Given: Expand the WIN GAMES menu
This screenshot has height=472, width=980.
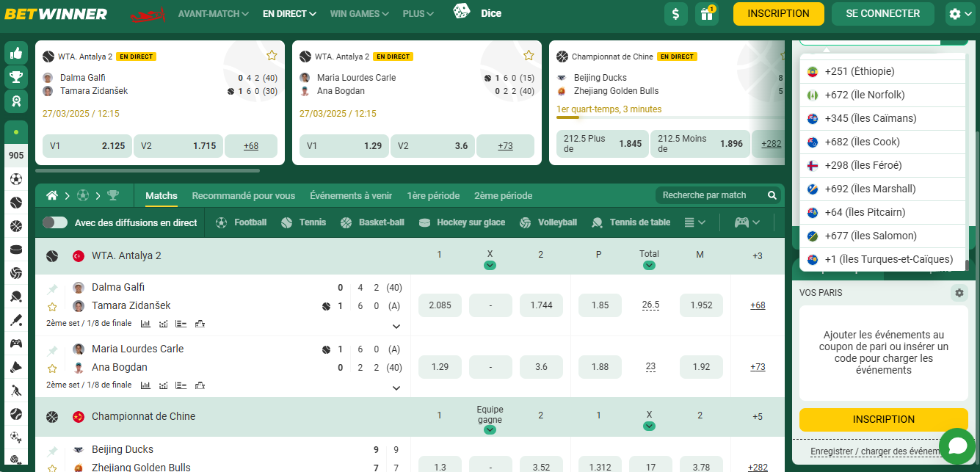Looking at the screenshot, I should tap(360, 13).
